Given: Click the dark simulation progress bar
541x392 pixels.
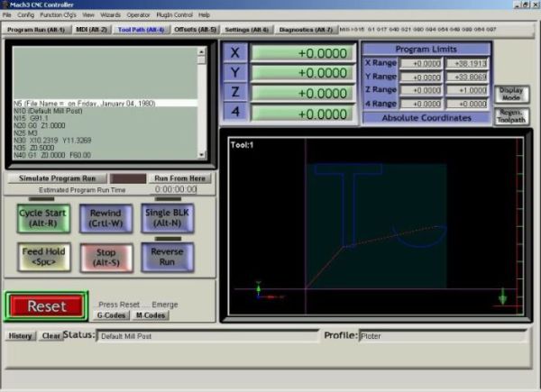Looking at the screenshot, I should tap(128, 178).
